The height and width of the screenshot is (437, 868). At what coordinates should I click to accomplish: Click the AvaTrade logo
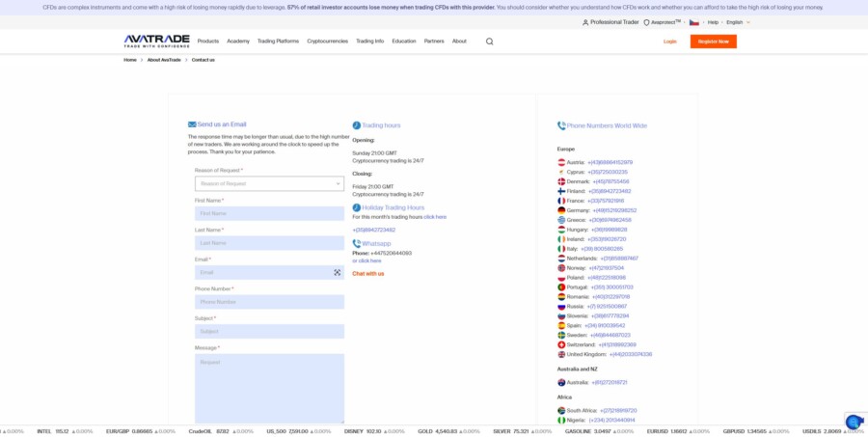pyautogui.click(x=156, y=41)
